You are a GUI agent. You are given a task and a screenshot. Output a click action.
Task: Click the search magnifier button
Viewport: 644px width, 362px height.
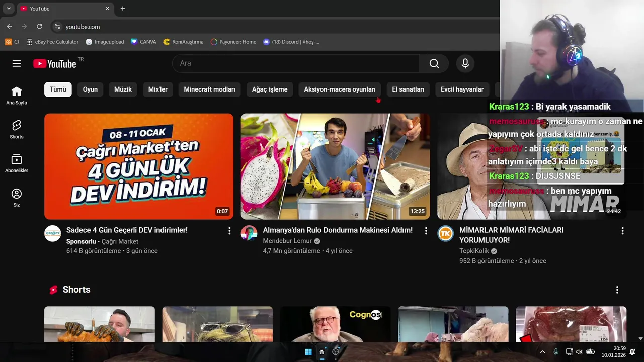434,63
